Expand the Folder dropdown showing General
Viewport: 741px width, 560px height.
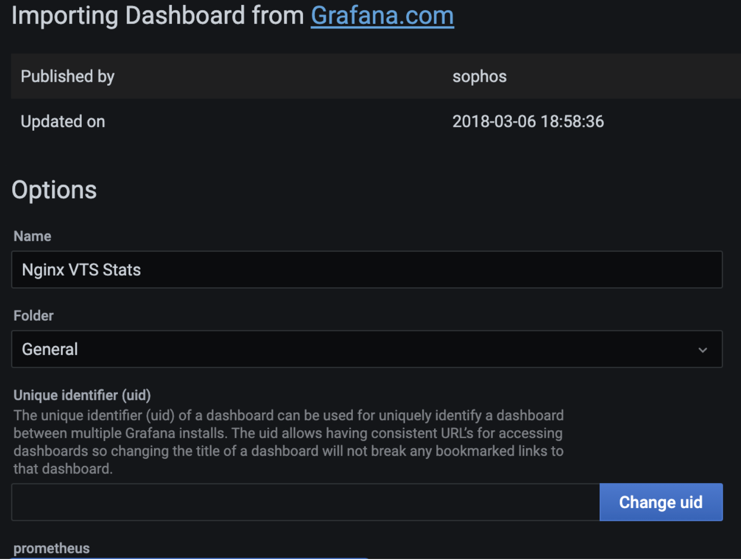[x=367, y=349]
